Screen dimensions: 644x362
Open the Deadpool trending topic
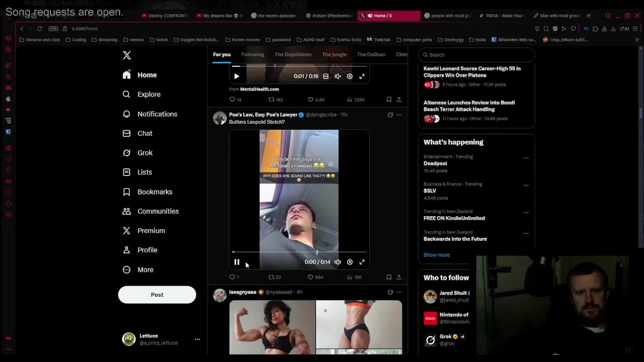tap(435, 163)
